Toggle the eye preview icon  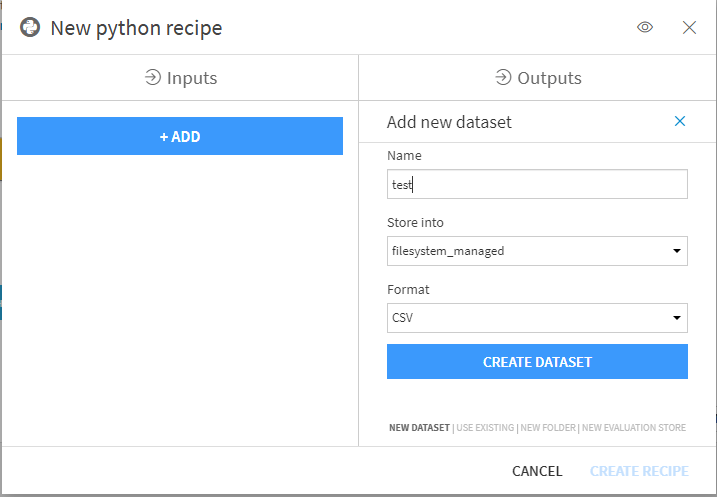[645, 27]
